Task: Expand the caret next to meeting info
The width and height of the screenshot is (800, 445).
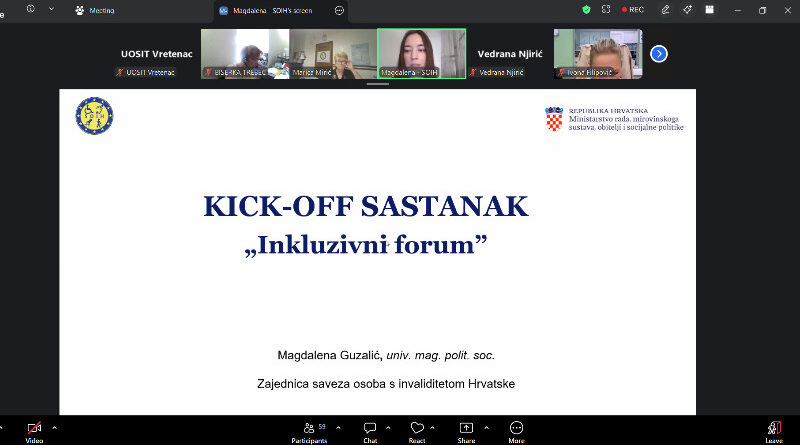Action: click(x=51, y=9)
